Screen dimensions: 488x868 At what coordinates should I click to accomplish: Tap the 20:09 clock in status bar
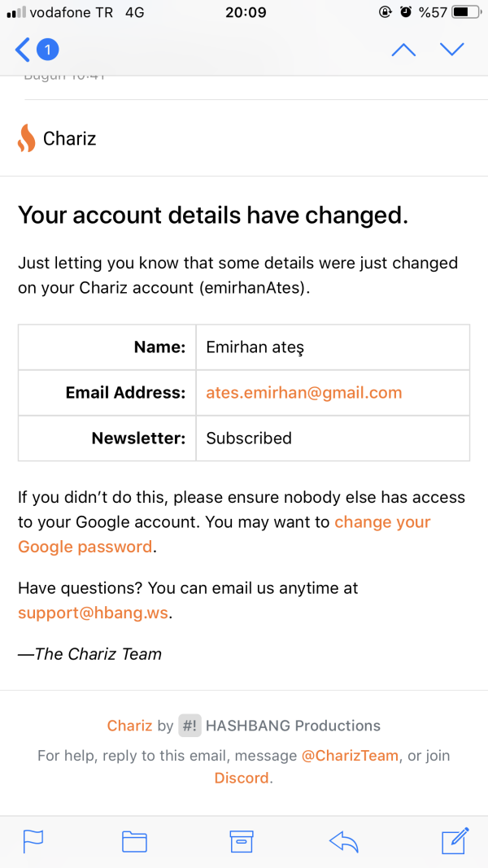click(243, 13)
